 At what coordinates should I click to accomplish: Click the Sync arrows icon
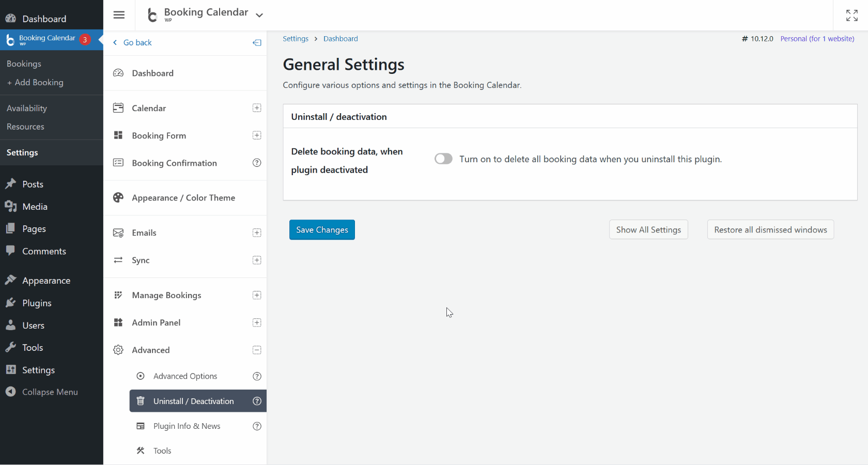pos(118,260)
